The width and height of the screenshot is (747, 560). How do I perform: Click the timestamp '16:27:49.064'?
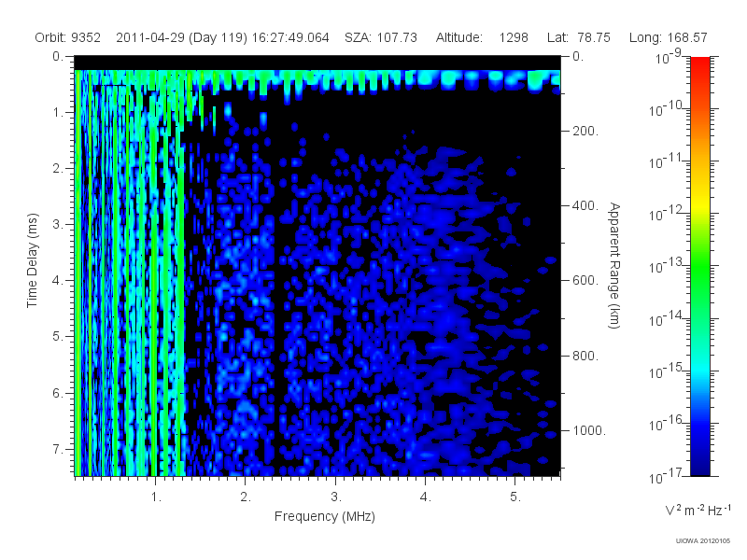[x=290, y=37]
